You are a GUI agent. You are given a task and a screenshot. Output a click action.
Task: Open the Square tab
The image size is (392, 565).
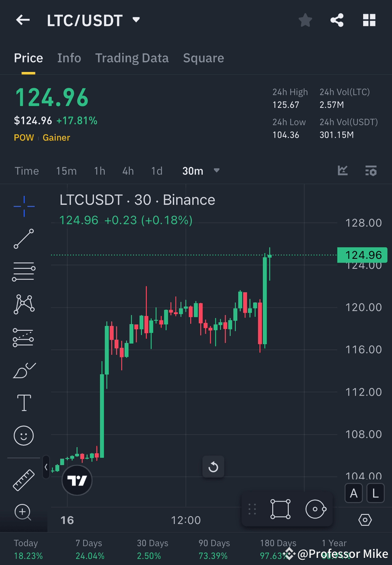(203, 58)
